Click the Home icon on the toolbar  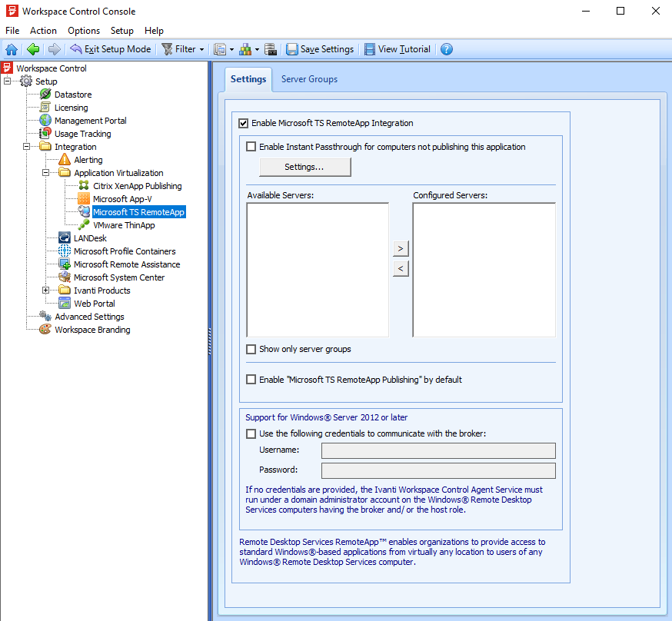12,48
